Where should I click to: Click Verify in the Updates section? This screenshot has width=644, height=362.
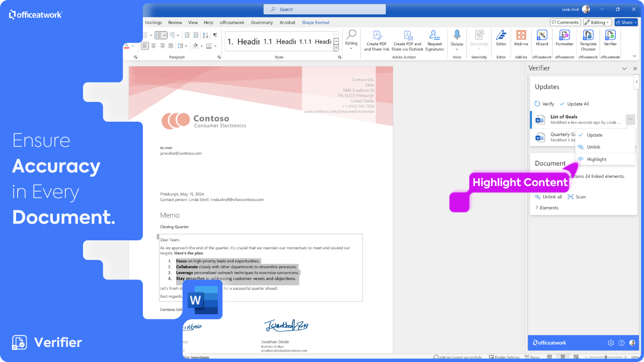544,104
